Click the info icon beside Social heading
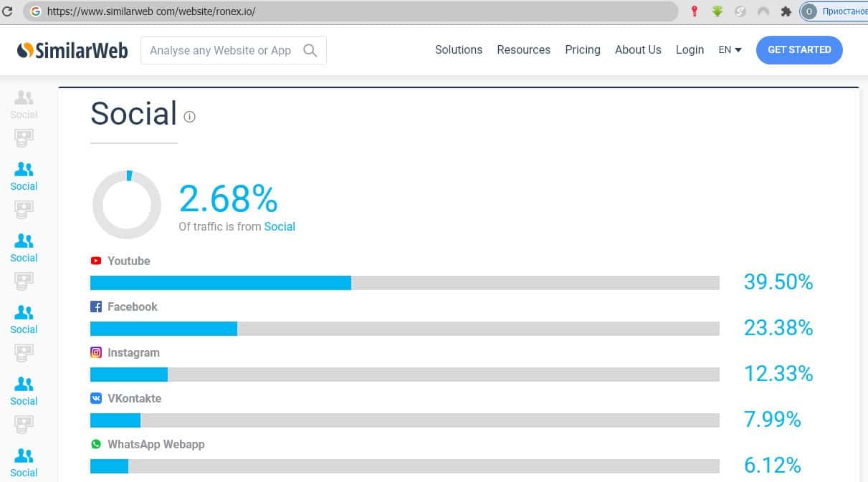Screen dimensions: 868x482 tap(189, 117)
